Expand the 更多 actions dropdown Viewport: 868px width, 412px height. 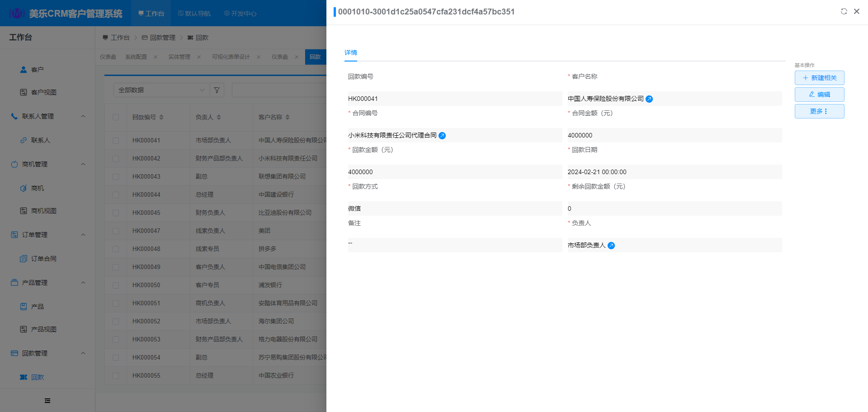819,111
